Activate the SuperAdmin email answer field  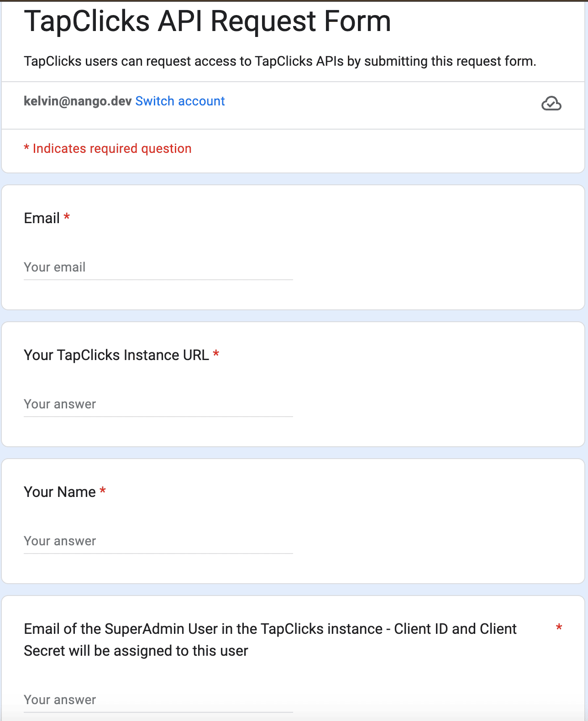tap(158, 700)
